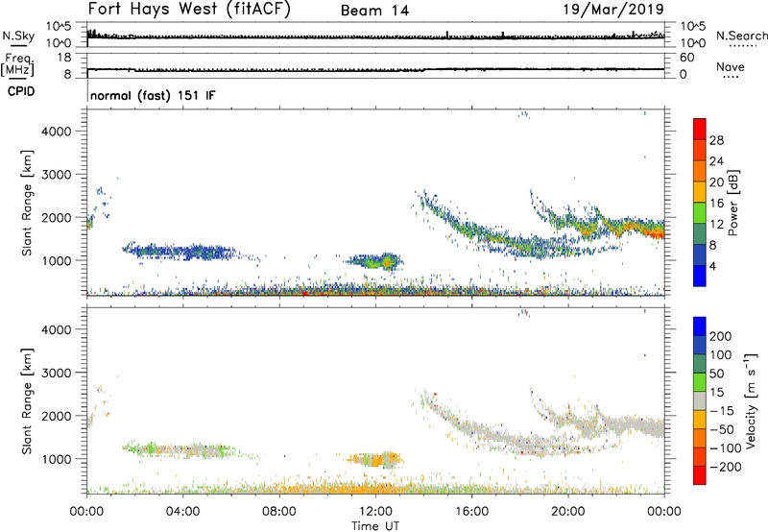
Task: Click the '16:00' time tick label
Action: 471,512
